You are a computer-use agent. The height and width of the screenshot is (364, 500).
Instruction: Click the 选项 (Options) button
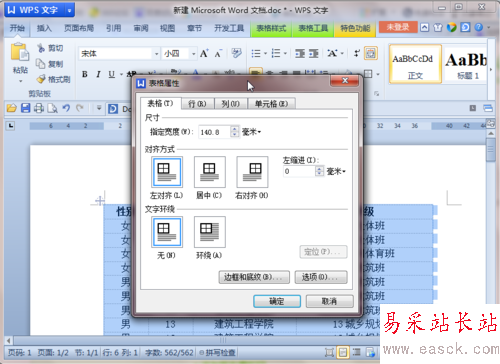[321, 277]
